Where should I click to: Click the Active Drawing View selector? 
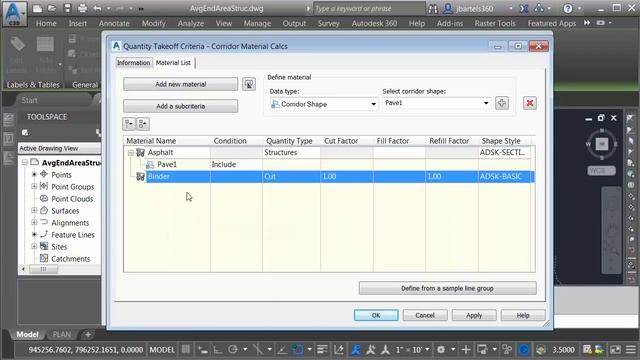[x=60, y=148]
